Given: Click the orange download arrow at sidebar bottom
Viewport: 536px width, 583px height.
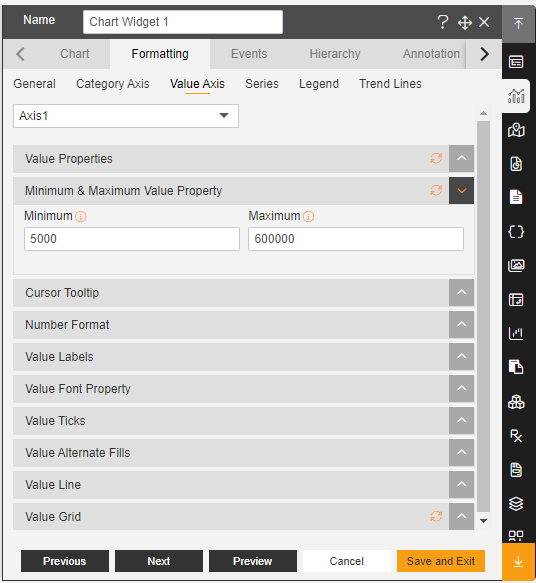Looking at the screenshot, I should [x=519, y=562].
